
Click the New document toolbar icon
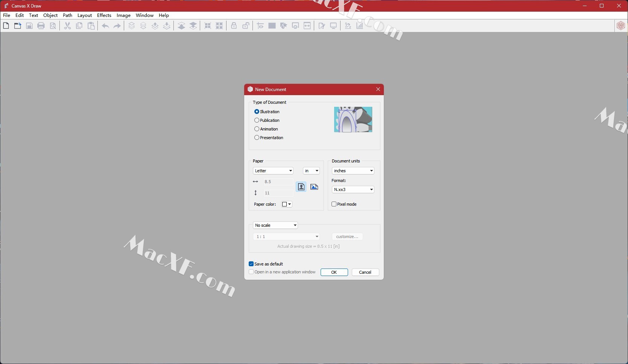click(x=6, y=26)
